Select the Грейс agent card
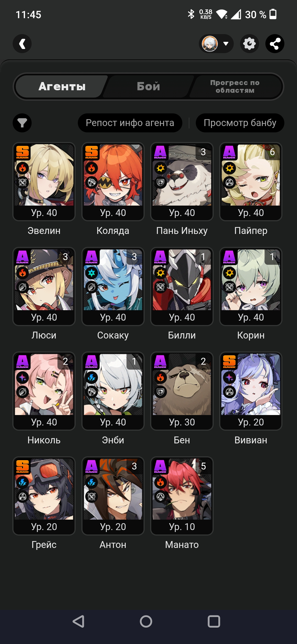 coord(44,496)
